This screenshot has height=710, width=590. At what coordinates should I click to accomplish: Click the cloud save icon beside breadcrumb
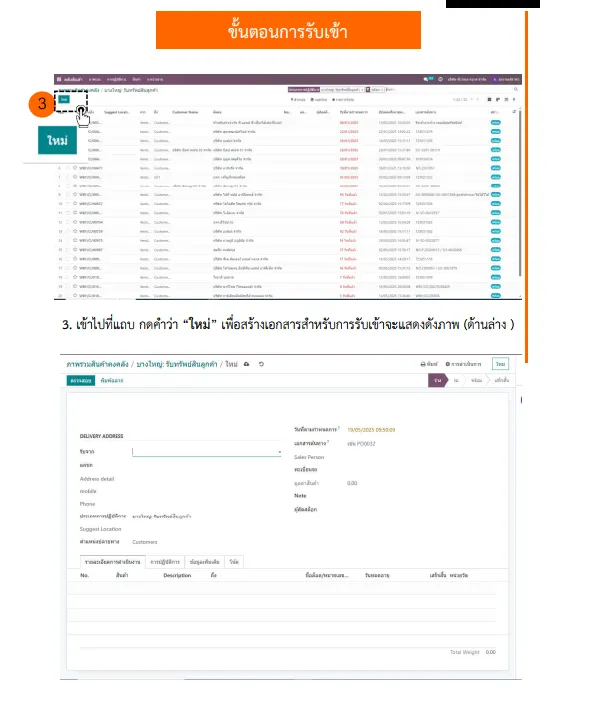(247, 364)
